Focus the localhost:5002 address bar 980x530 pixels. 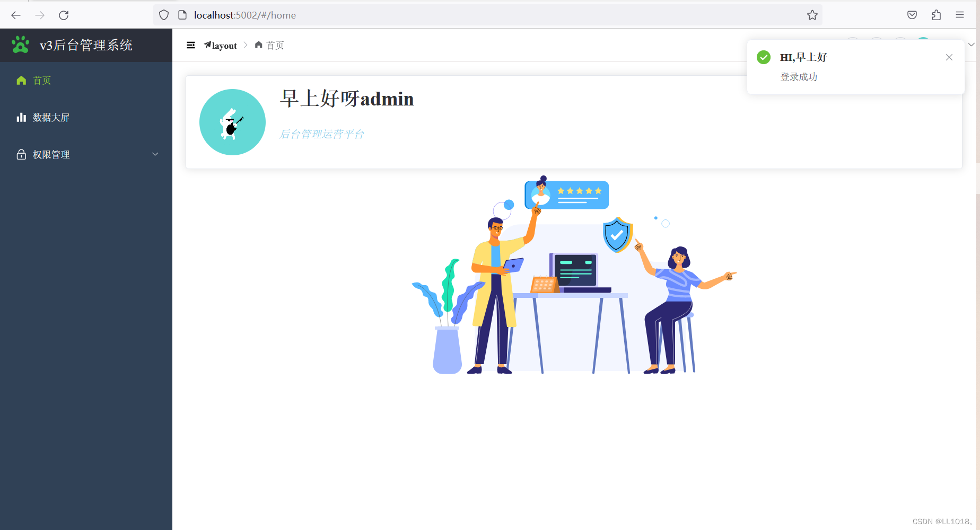pyautogui.click(x=488, y=15)
